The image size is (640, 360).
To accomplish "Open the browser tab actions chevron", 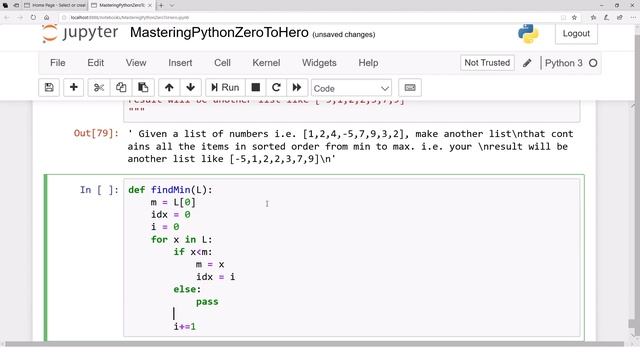I will coord(171,5).
